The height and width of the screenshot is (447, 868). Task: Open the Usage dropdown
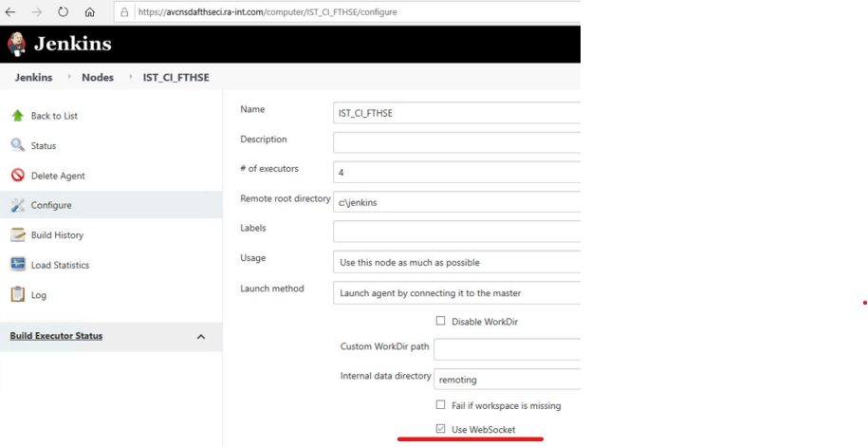[456, 262]
